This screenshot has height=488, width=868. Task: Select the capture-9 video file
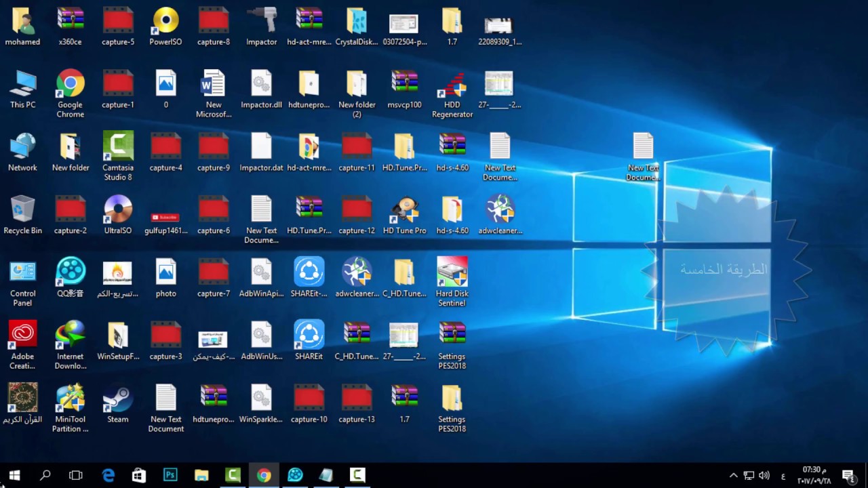point(214,152)
